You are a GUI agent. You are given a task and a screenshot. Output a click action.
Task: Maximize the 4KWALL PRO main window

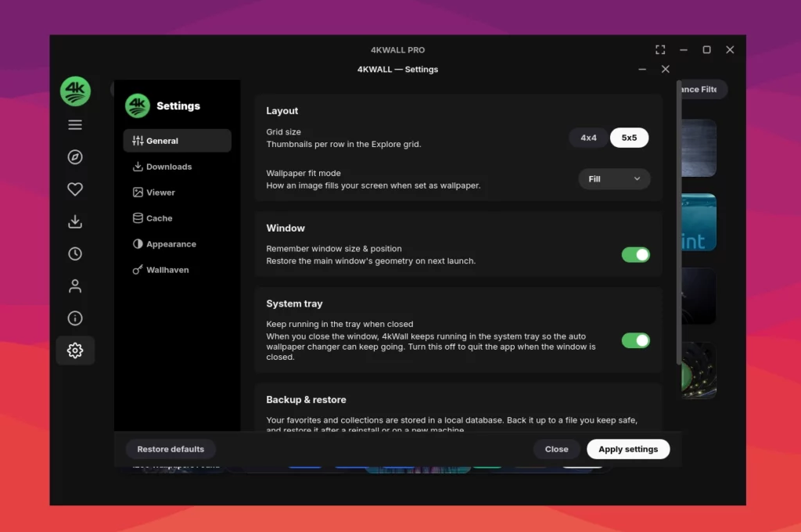706,49
